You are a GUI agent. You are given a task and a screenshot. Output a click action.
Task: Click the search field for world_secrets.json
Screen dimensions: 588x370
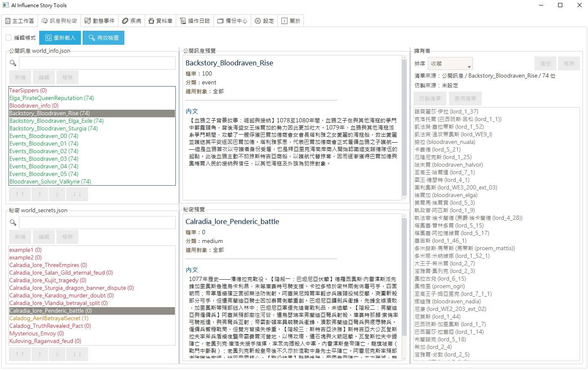tap(97, 222)
